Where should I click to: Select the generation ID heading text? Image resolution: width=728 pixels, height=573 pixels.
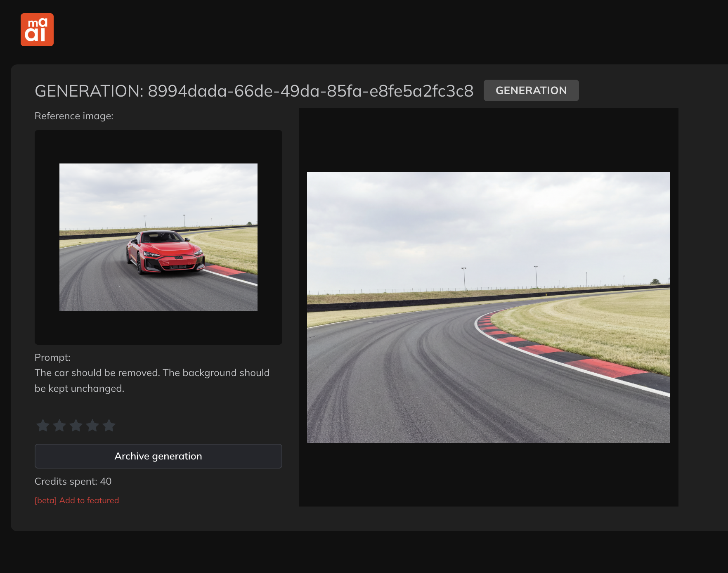click(254, 91)
